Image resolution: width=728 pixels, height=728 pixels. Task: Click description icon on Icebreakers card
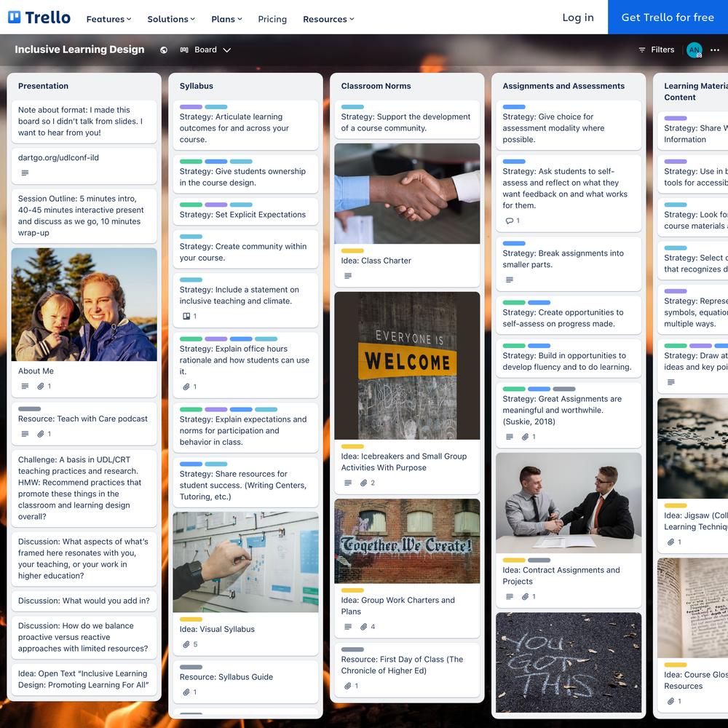[x=348, y=483]
